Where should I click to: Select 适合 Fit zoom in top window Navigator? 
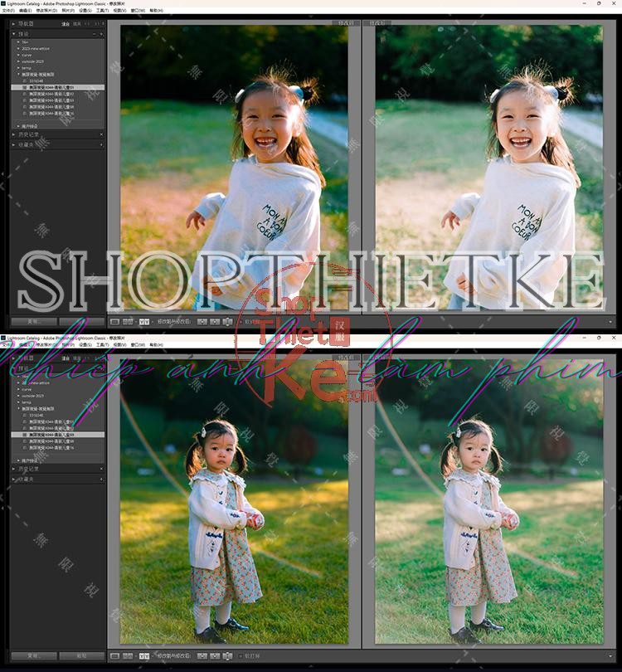pos(66,24)
